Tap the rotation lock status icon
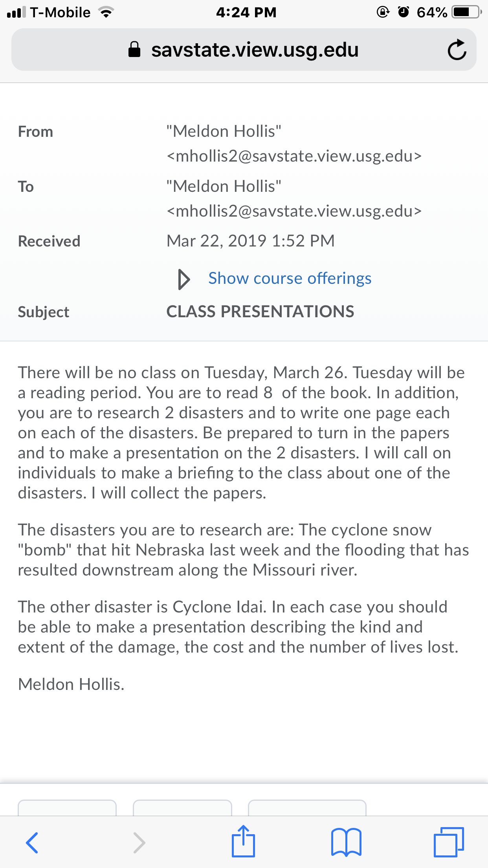 point(383,12)
